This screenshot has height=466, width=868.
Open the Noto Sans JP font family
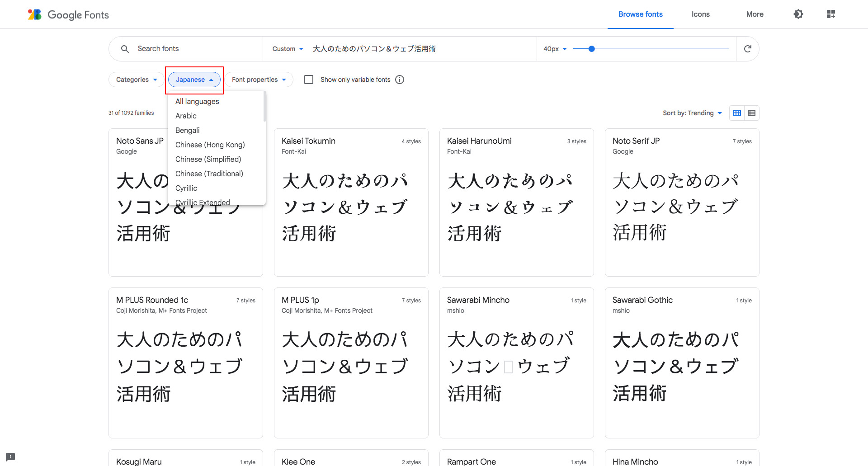139,141
